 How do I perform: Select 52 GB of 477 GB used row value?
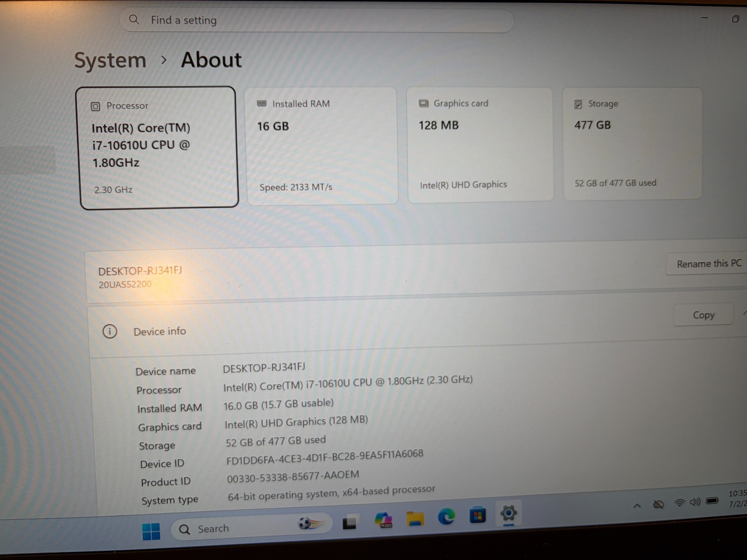coord(276,441)
